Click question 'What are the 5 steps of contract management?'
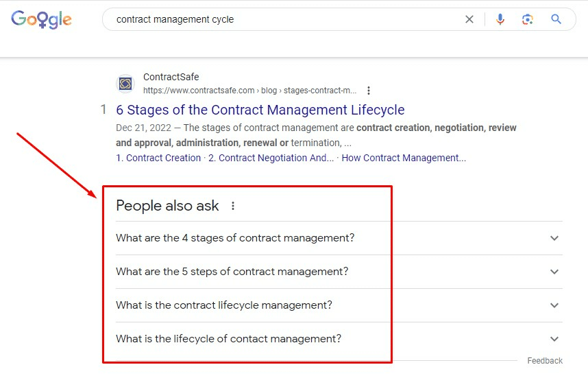588x378 pixels. [232, 272]
